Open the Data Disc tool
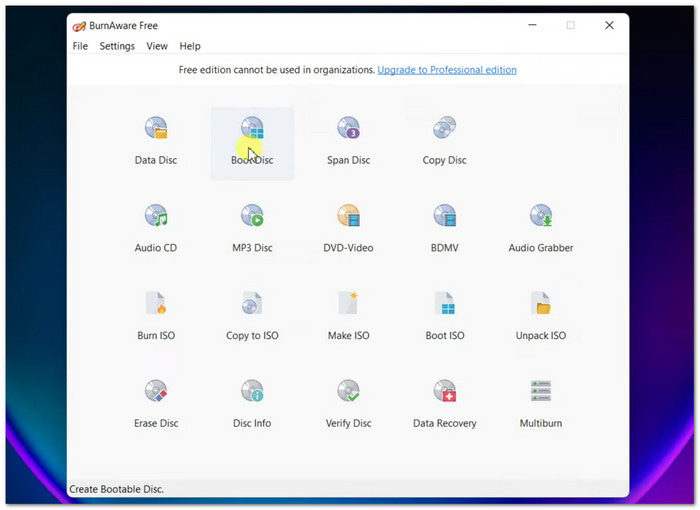700x510 pixels. pyautogui.click(x=156, y=142)
